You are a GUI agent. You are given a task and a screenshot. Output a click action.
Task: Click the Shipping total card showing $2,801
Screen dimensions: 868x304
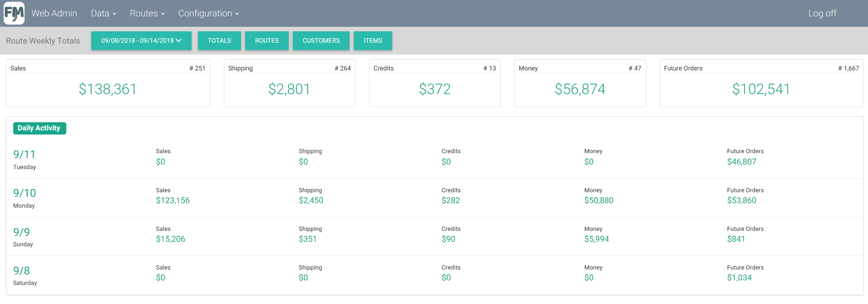pyautogui.click(x=289, y=89)
